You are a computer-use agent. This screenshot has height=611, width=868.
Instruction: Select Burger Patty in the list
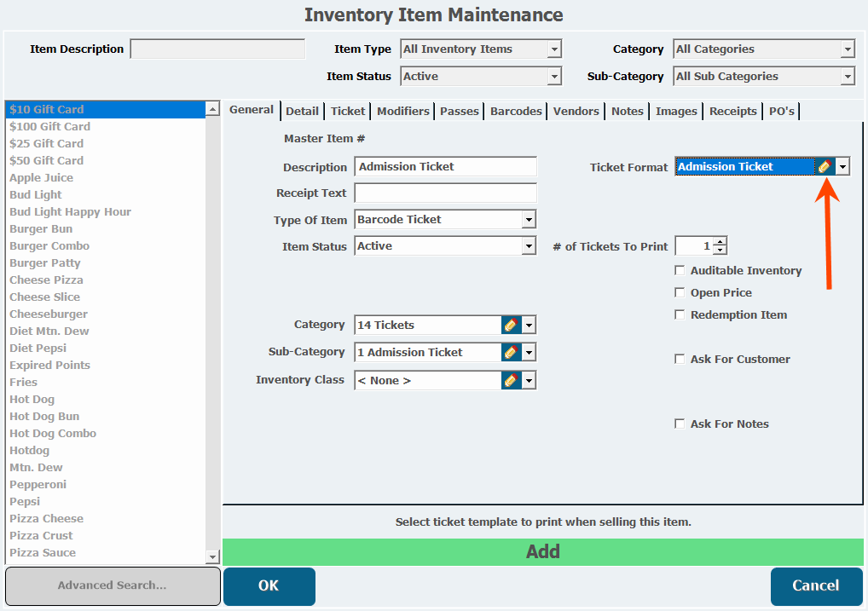pos(105,263)
